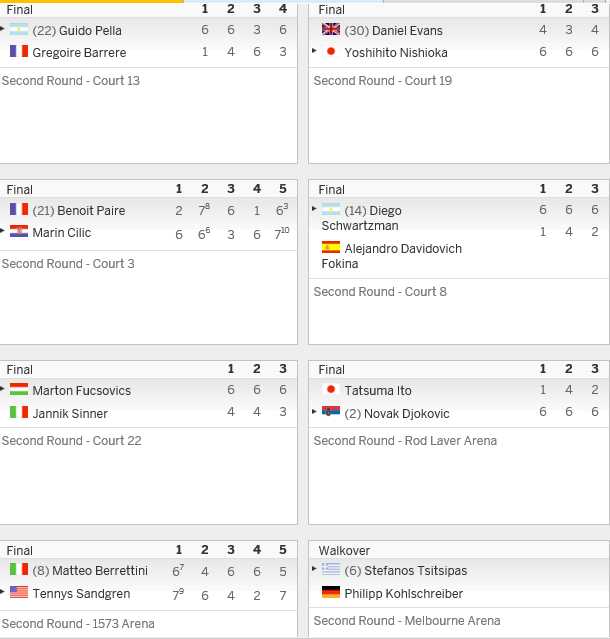Click the Argentina flag beside Guido Pella

(x=19, y=29)
